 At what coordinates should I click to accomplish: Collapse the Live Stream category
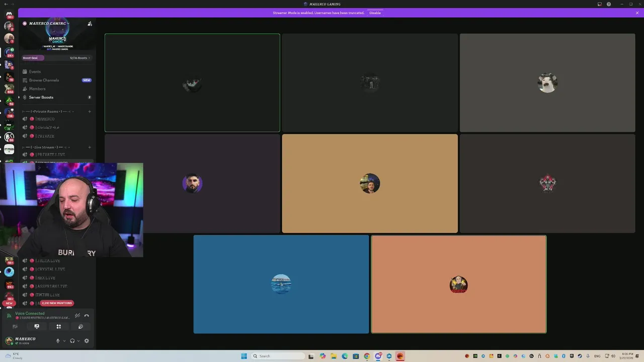[45, 147]
